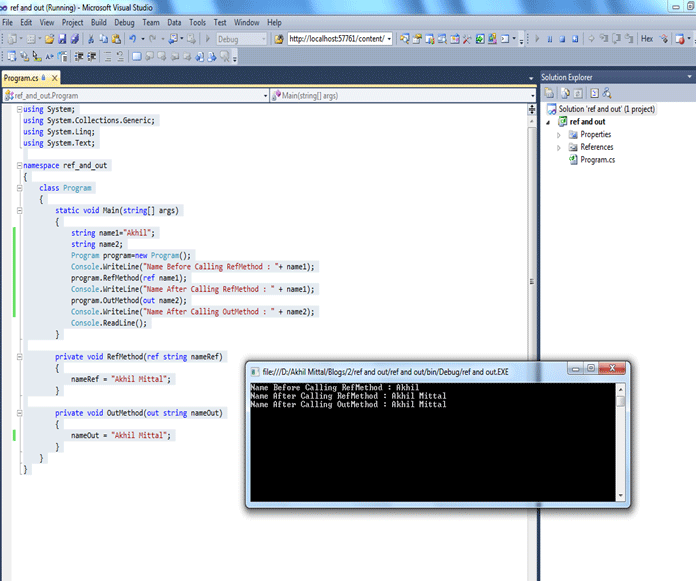Click the Open File folder icon
This screenshot has height=581, width=696.
[x=48, y=39]
